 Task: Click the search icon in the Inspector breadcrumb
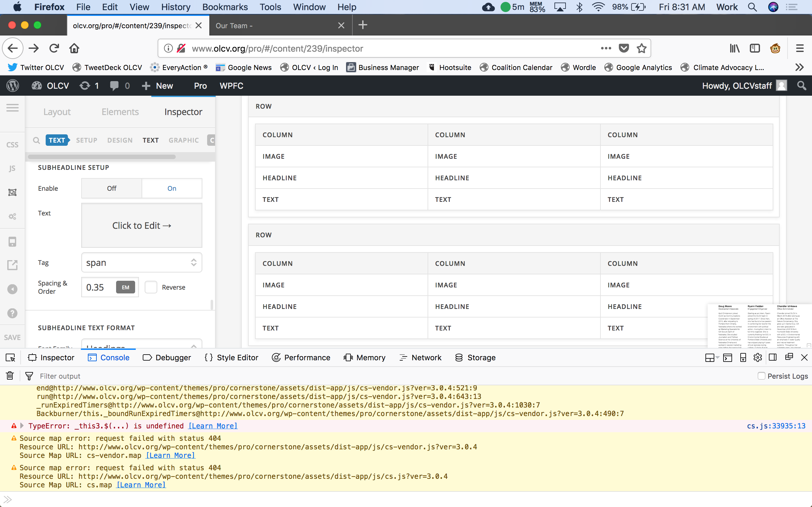36,140
